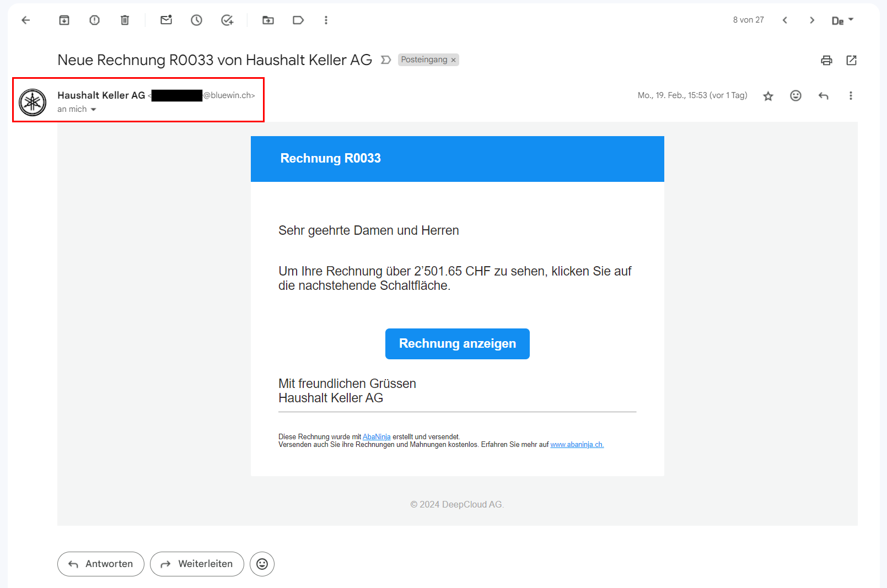Viewport: 887px width, 588px height.
Task: Open the input tools language dropdown
Action: coord(851,20)
